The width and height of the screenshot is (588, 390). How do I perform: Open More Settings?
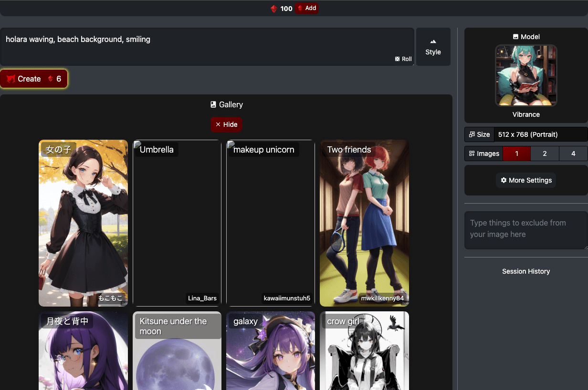(526, 180)
